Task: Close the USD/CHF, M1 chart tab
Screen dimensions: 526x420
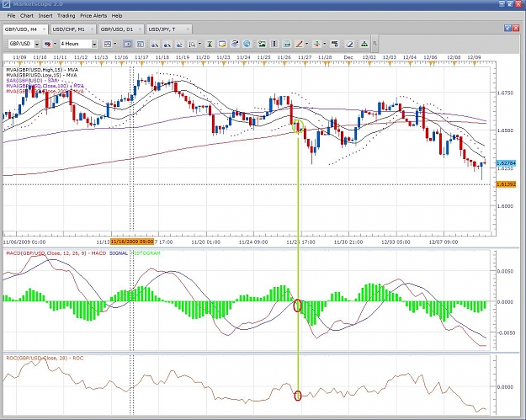Action: tap(92, 29)
